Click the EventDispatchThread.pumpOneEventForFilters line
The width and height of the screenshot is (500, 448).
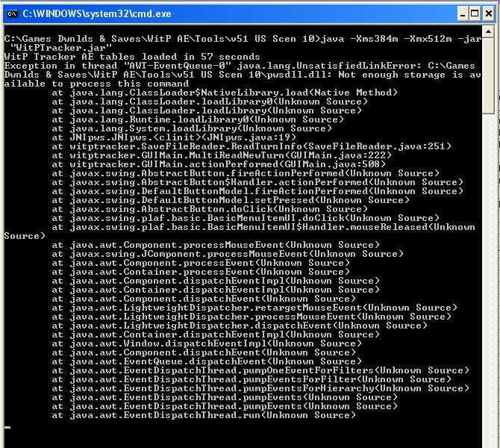(260, 370)
